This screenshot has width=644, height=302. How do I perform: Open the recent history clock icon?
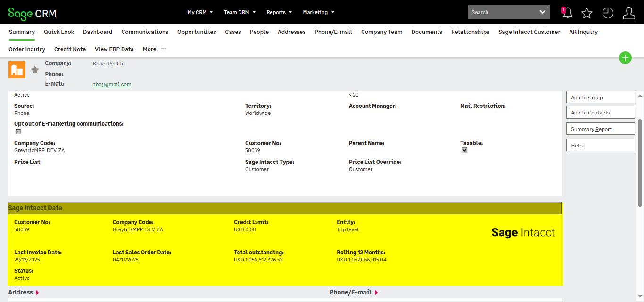[x=608, y=13]
